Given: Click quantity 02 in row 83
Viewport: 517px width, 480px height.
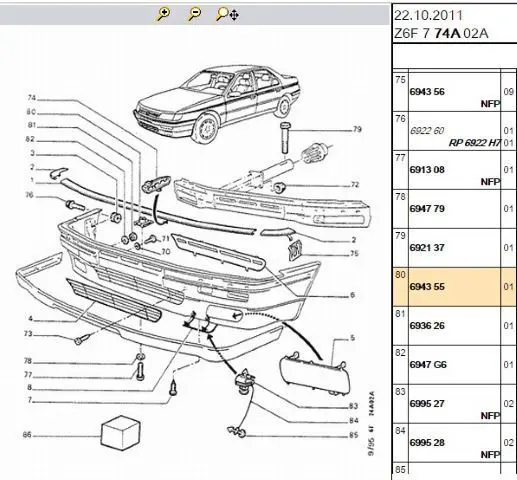Looking at the screenshot, I should point(509,404).
